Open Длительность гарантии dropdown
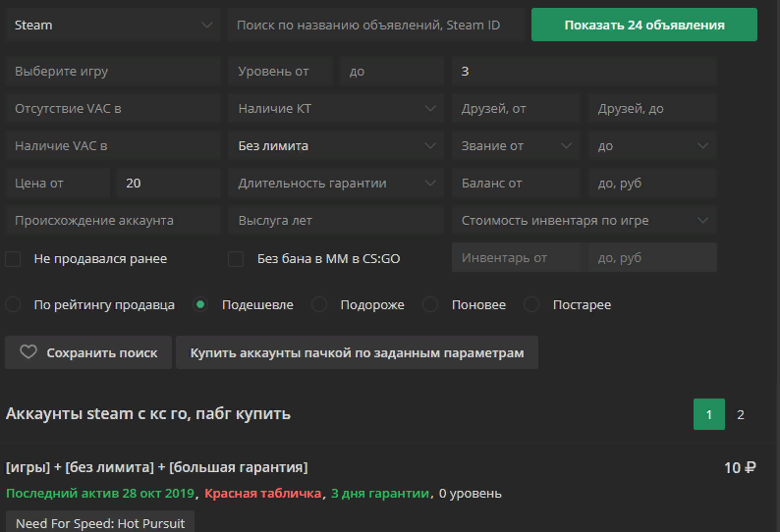The width and height of the screenshot is (780, 532). click(336, 183)
